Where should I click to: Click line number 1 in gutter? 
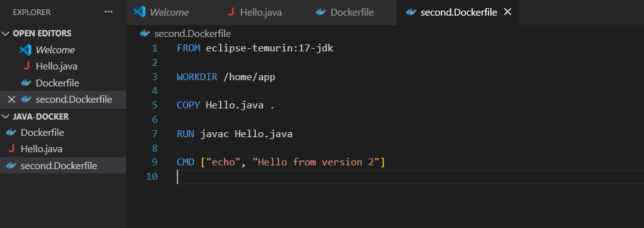[x=154, y=48]
